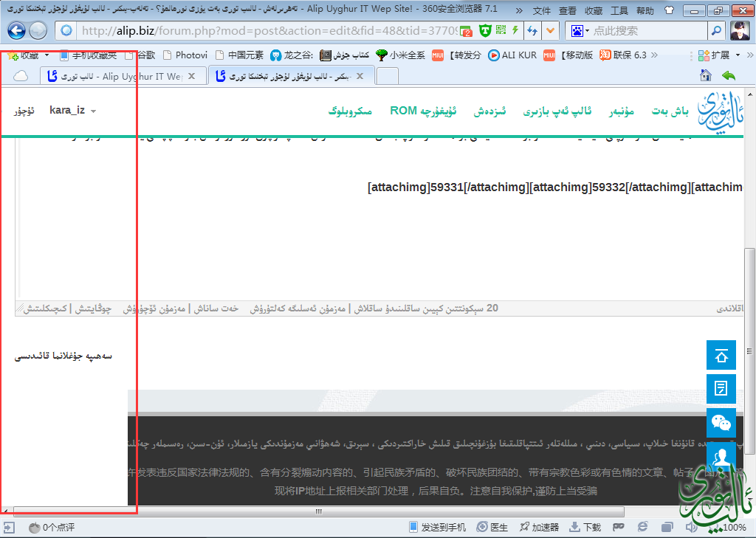Click the note/post floating button

(x=721, y=388)
